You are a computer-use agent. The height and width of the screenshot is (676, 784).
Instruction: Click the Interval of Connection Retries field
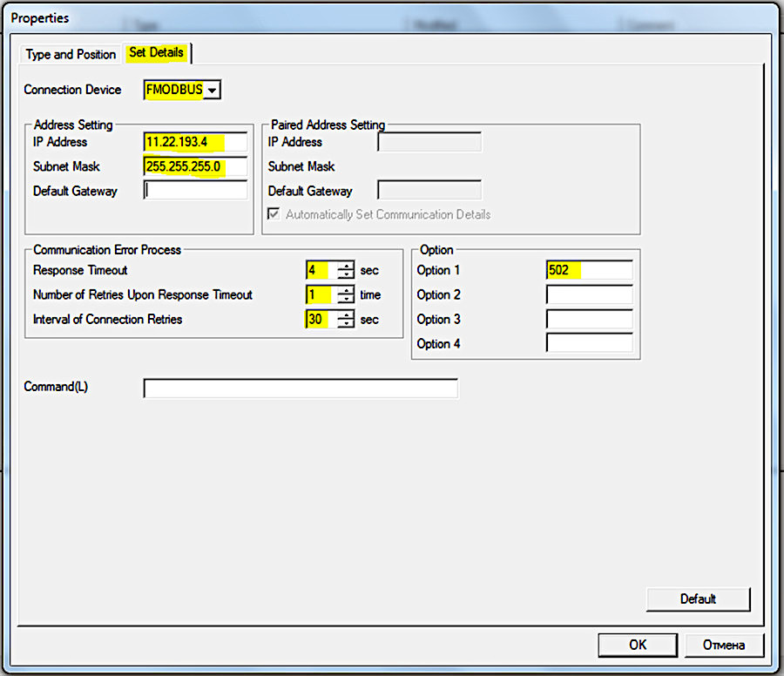coord(321,319)
